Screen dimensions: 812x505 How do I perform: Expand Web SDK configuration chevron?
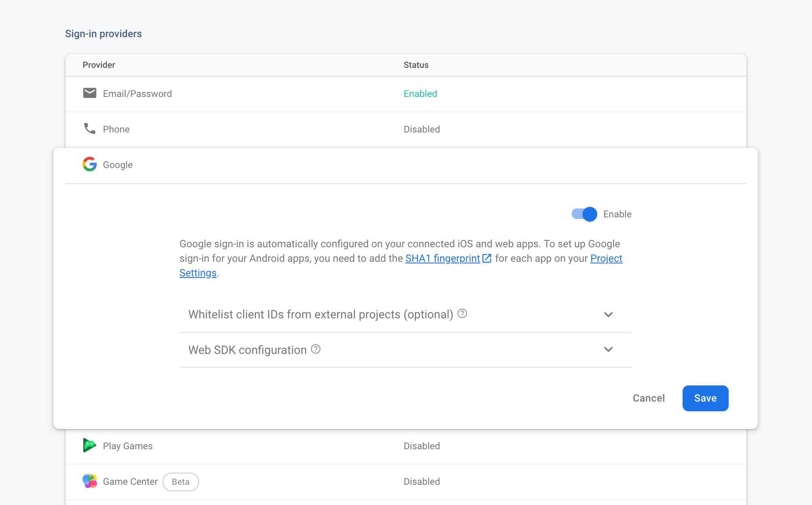(x=608, y=349)
